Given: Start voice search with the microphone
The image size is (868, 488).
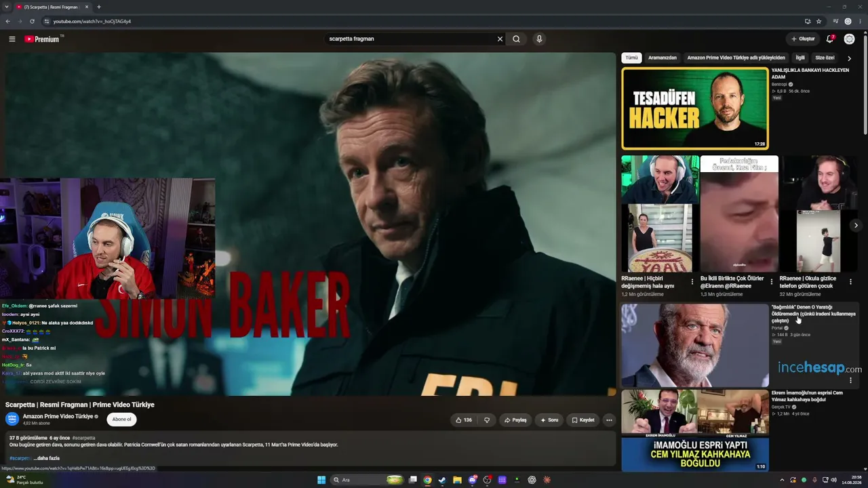Looking at the screenshot, I should (539, 39).
